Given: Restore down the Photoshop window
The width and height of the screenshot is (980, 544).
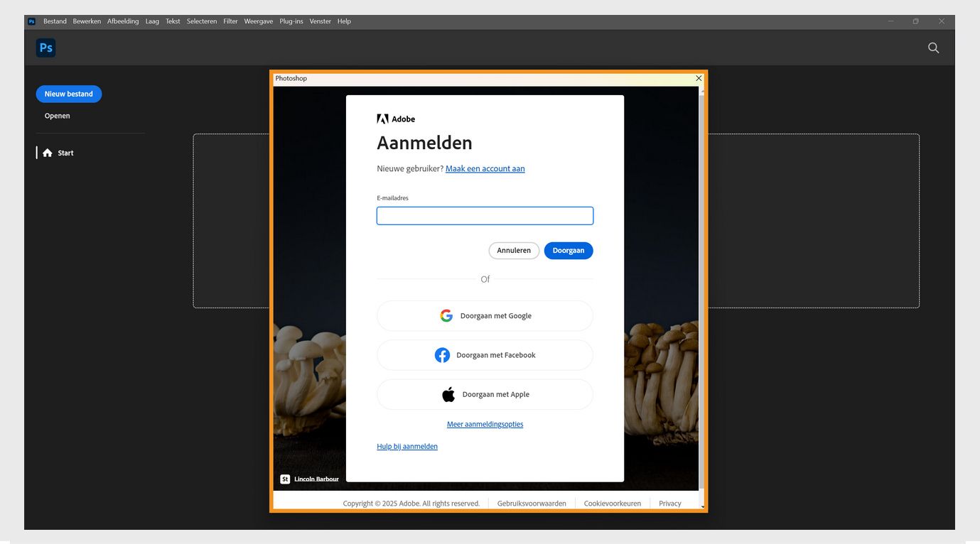Looking at the screenshot, I should click(916, 21).
